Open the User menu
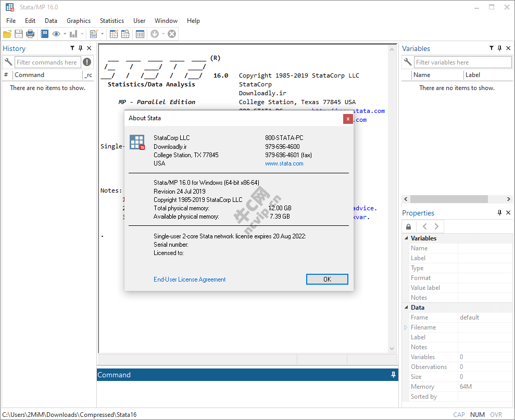Screen dimensions: 515x420 [x=139, y=21]
